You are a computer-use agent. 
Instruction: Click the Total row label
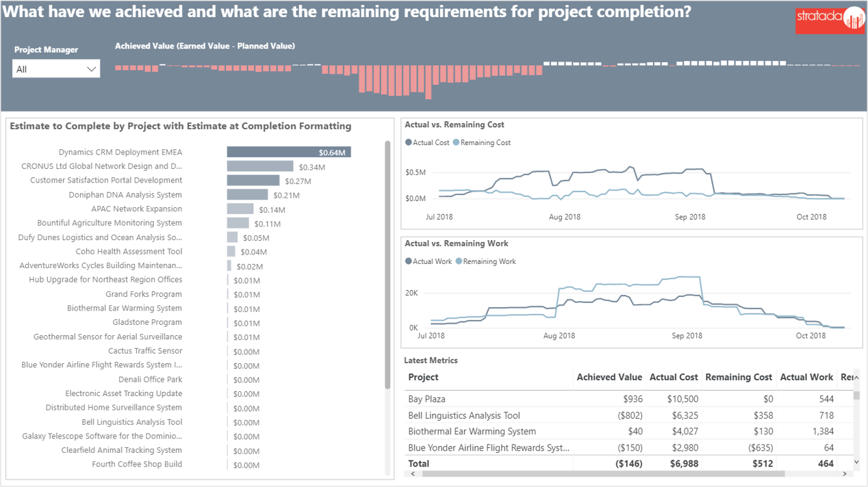click(419, 464)
